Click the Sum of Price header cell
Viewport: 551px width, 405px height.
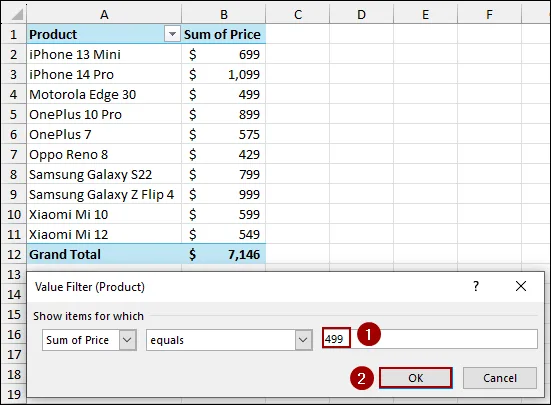(223, 34)
